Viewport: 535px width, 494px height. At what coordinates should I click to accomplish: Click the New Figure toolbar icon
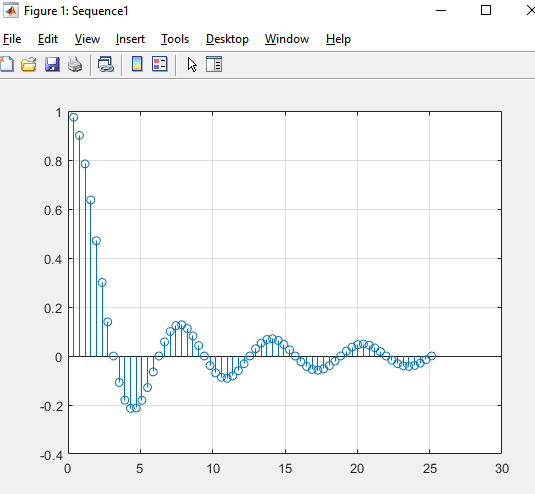click(x=7, y=64)
